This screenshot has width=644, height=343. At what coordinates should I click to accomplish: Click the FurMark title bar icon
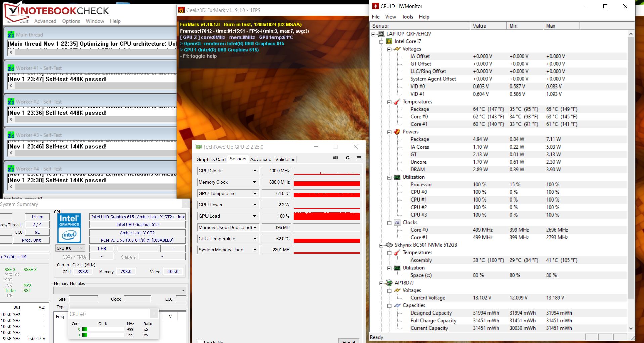click(x=181, y=10)
